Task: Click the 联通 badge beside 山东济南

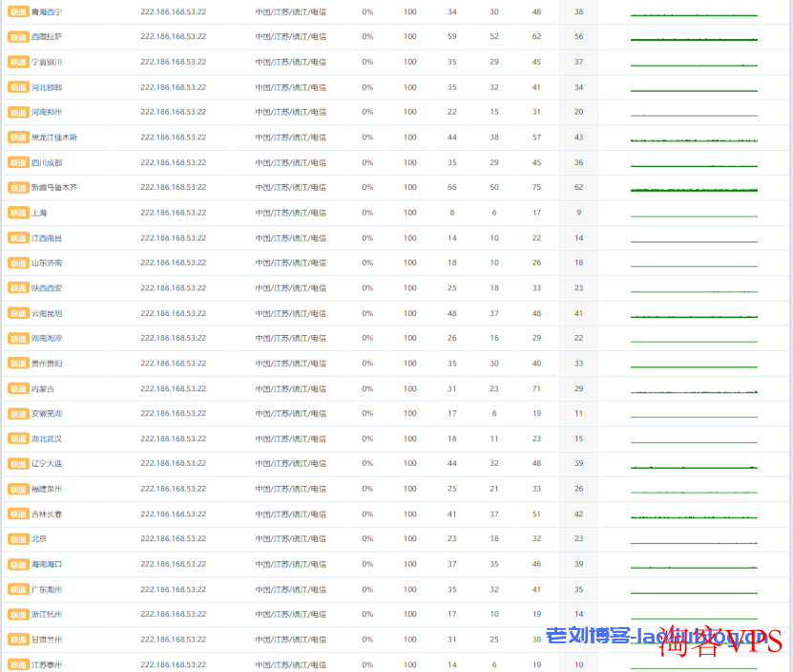Action: tap(18, 263)
